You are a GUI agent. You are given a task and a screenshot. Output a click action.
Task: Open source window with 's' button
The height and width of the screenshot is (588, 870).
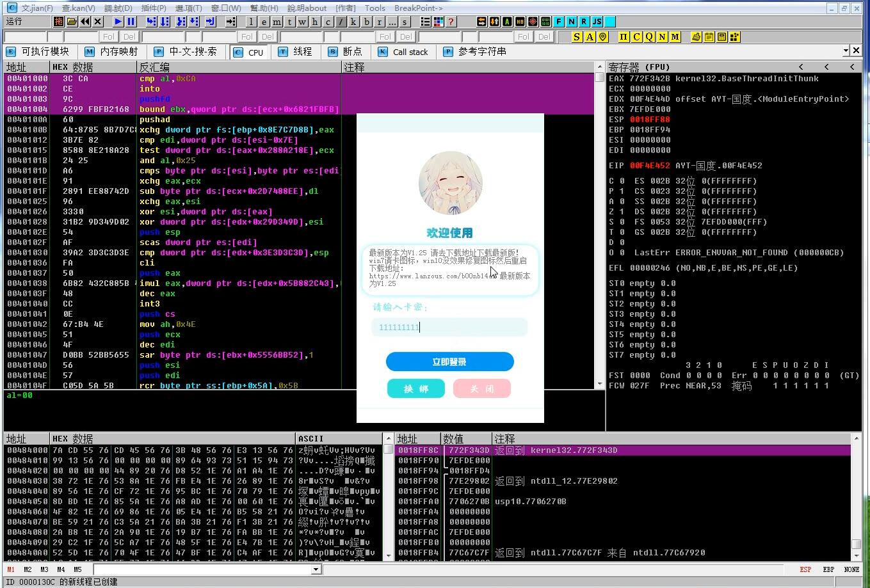405,21
